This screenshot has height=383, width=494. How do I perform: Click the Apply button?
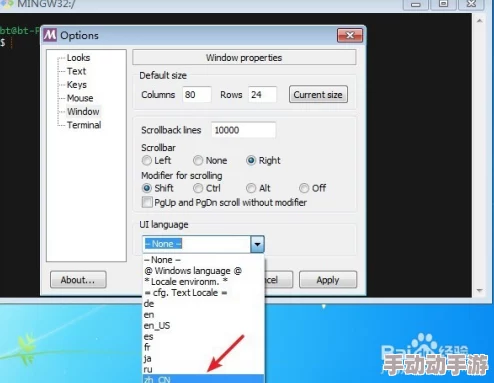point(328,280)
